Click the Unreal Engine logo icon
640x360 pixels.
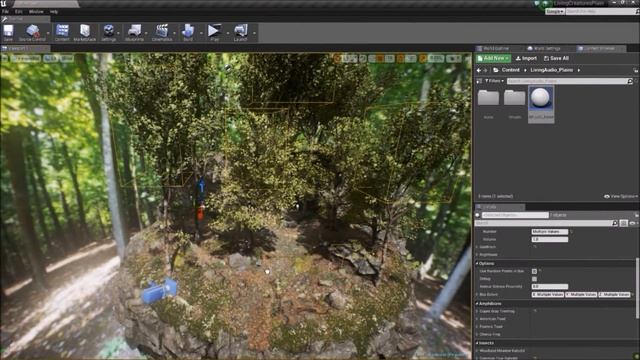coord(4,4)
